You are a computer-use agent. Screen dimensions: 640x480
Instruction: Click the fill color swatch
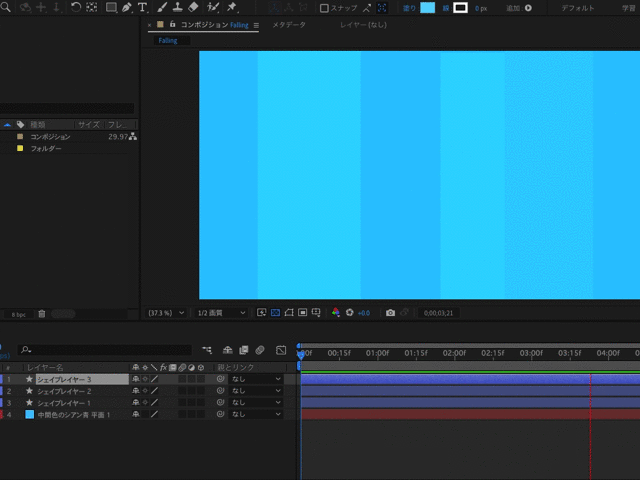428,8
